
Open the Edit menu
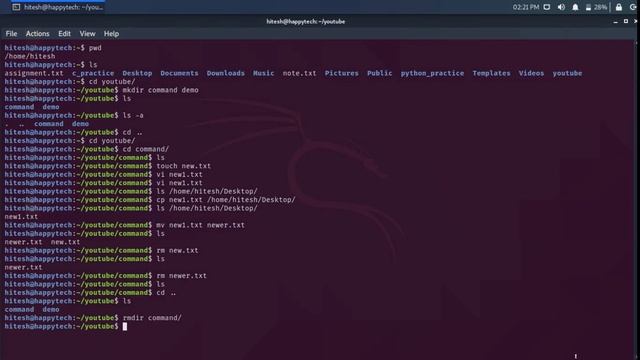click(64, 34)
